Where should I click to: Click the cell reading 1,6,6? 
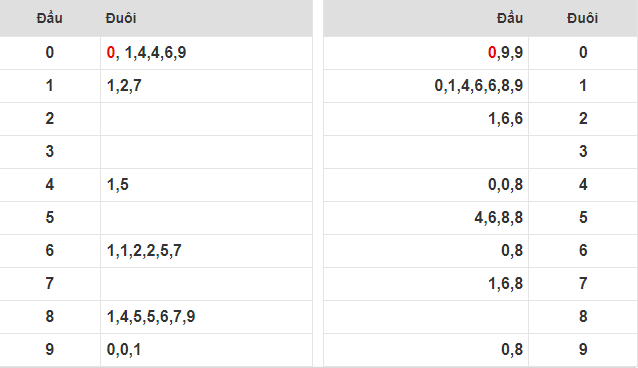click(426, 119)
